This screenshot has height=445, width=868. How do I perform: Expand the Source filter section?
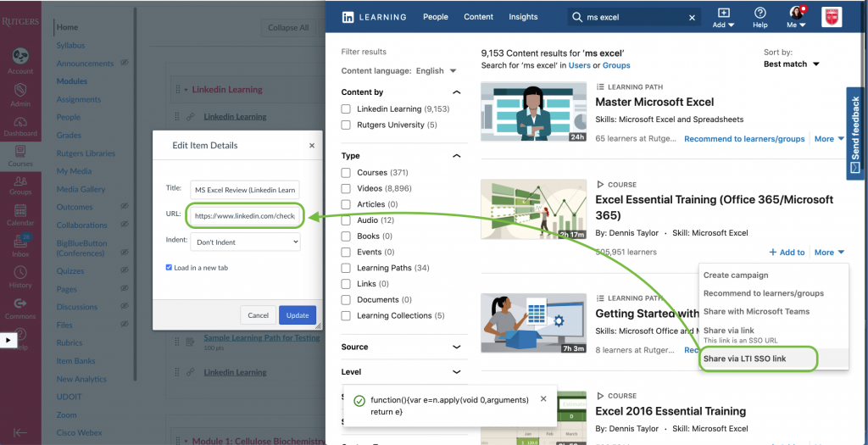(457, 347)
